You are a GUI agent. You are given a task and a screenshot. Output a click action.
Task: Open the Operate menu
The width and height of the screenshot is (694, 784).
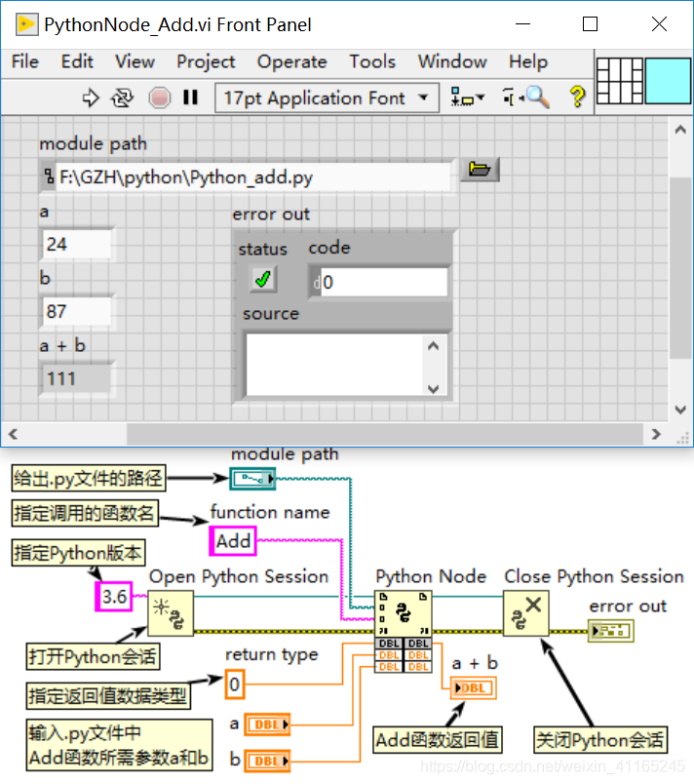[291, 61]
